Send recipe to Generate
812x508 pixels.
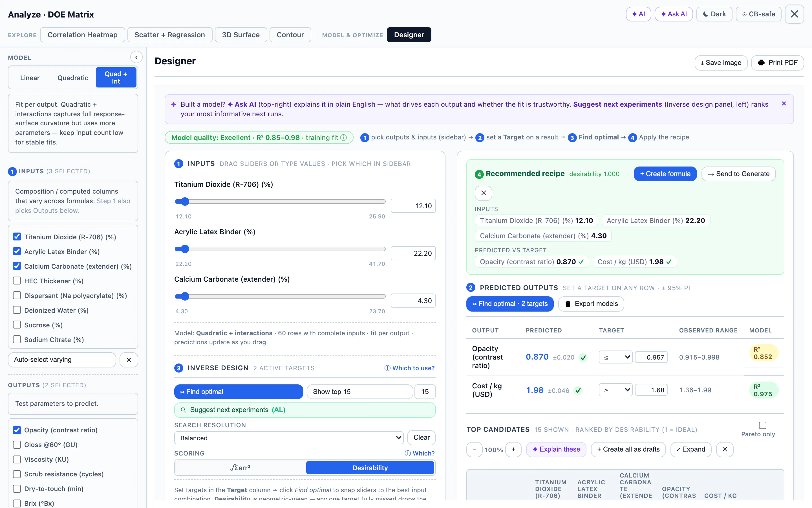(738, 174)
